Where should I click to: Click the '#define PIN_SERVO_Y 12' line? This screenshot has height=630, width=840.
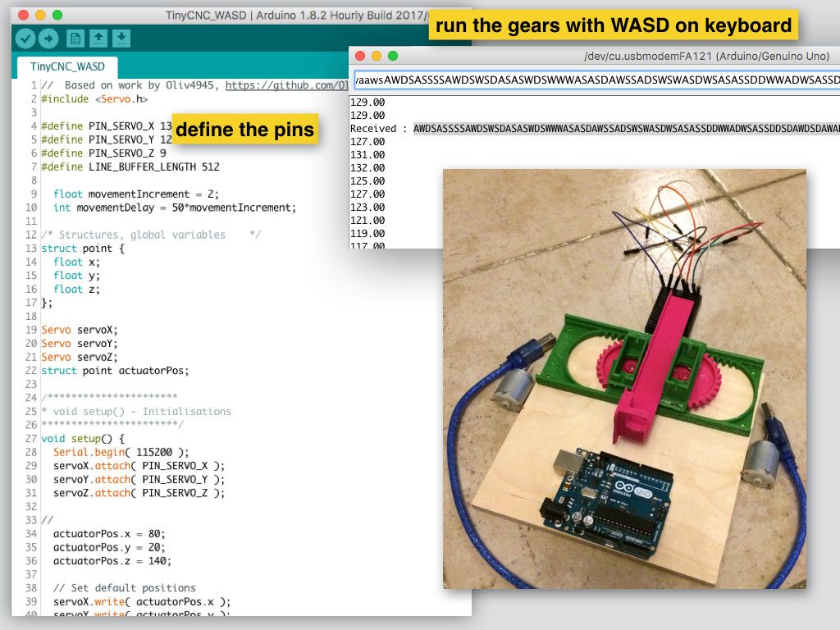tap(107, 139)
